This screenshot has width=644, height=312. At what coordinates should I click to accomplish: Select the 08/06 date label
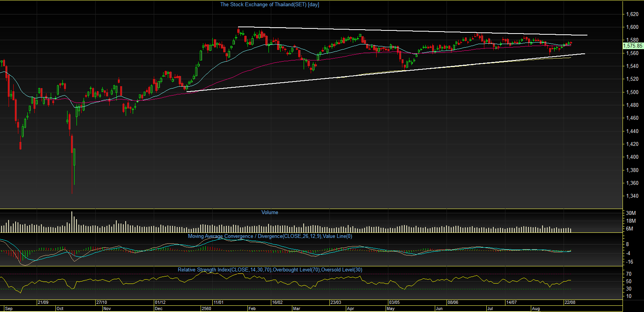pos(453,303)
